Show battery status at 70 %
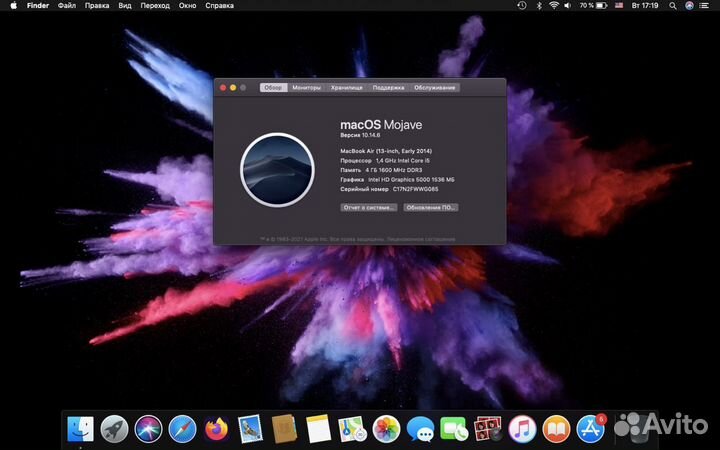 593,6
